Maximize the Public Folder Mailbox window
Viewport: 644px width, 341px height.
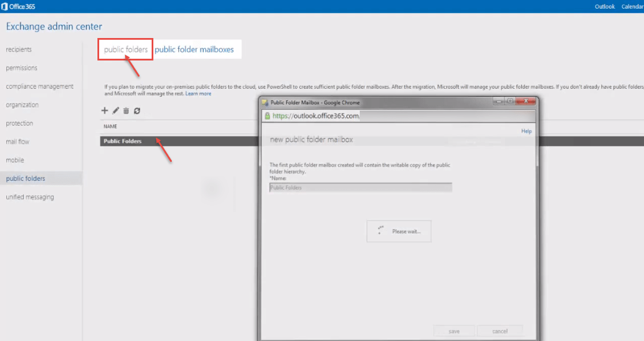[510, 101]
